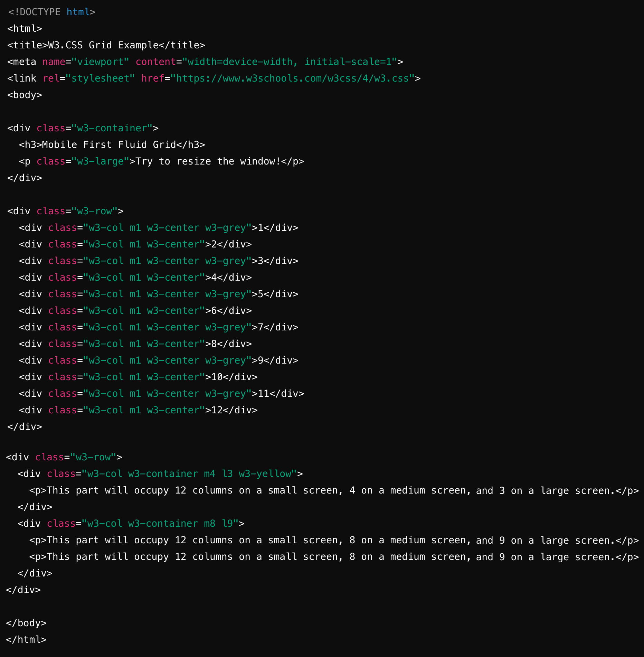The height and width of the screenshot is (657, 644).
Task: Select the l9 class value
Action: 228,523
